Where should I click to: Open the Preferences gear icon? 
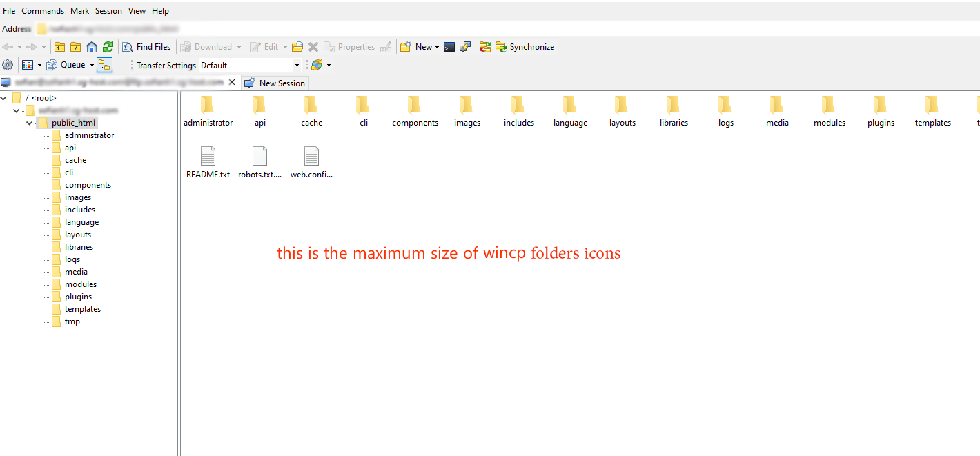(8, 64)
